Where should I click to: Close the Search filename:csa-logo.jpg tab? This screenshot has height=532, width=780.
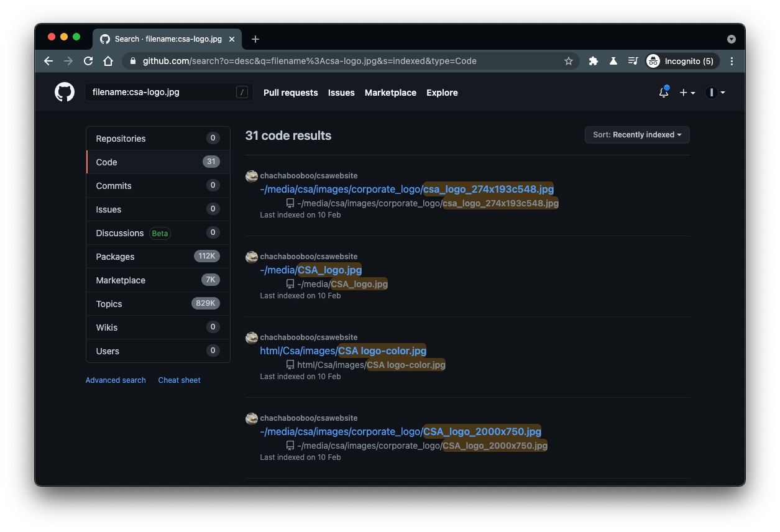(232, 39)
